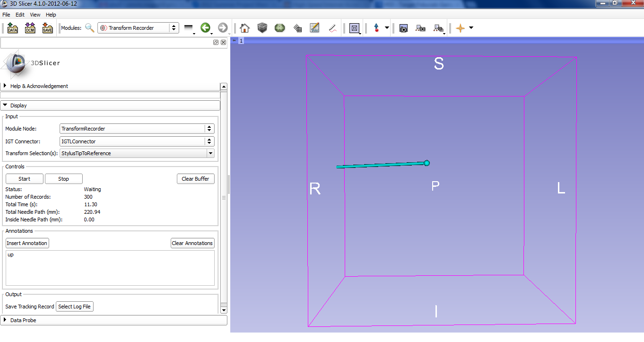Open the IGT Connector combo box

(137, 141)
